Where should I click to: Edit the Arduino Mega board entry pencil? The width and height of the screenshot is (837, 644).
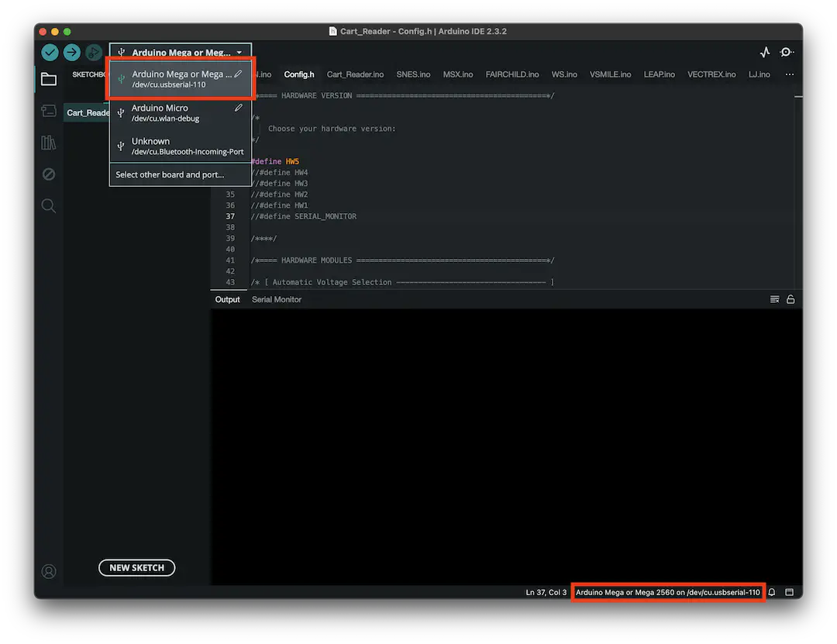click(238, 74)
